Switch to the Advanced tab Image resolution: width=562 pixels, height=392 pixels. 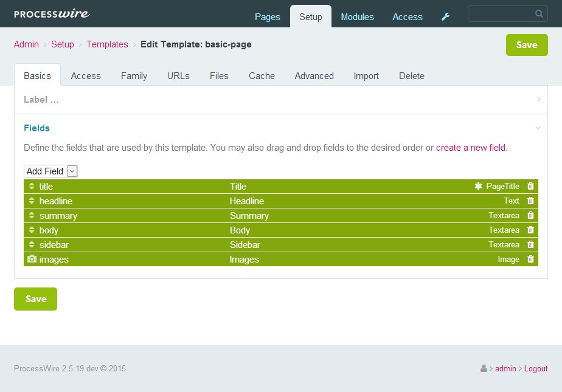pyautogui.click(x=314, y=75)
